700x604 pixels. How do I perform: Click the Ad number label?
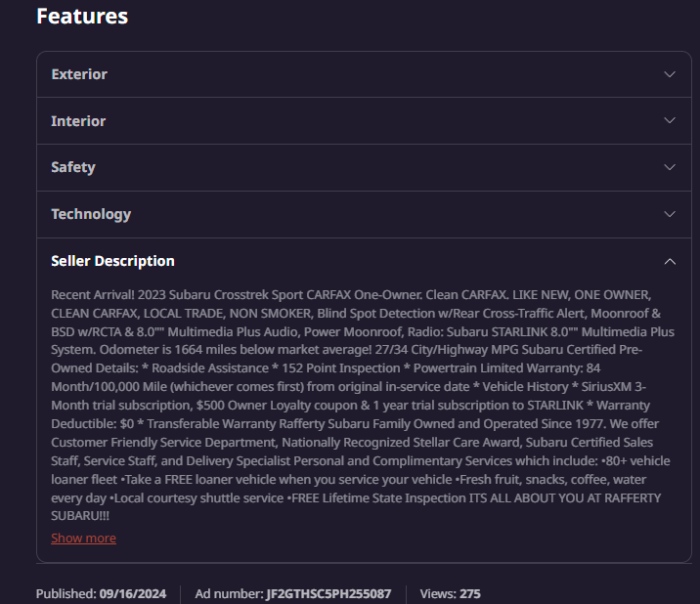pyautogui.click(x=229, y=593)
